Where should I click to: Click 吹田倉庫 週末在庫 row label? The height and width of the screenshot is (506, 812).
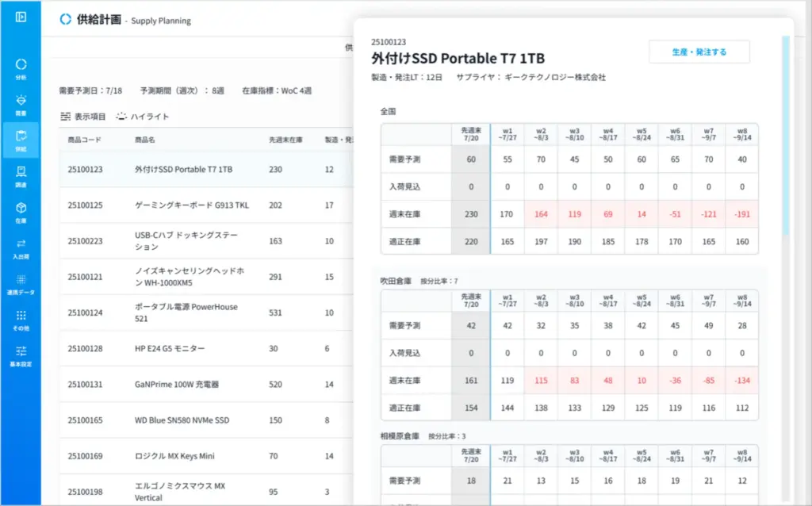(405, 380)
